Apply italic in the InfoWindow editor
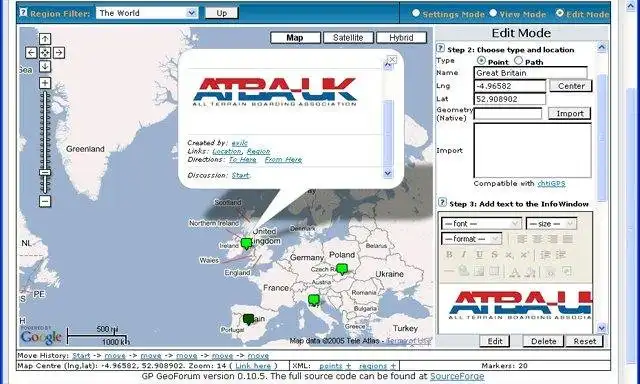 (464, 255)
